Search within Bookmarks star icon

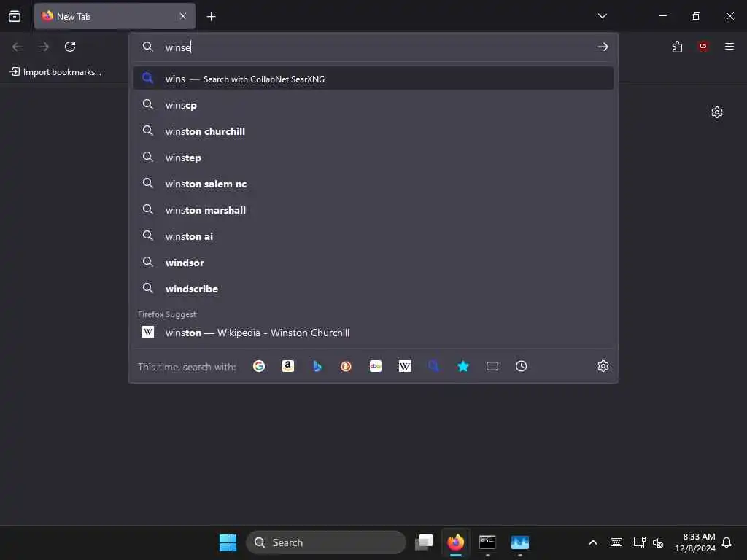tap(463, 366)
